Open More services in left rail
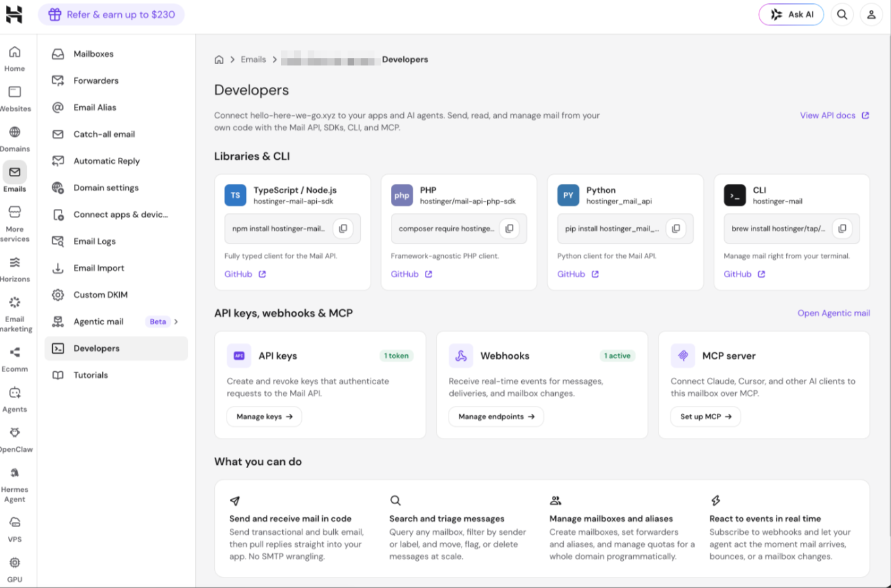891x588 pixels. [x=14, y=223]
